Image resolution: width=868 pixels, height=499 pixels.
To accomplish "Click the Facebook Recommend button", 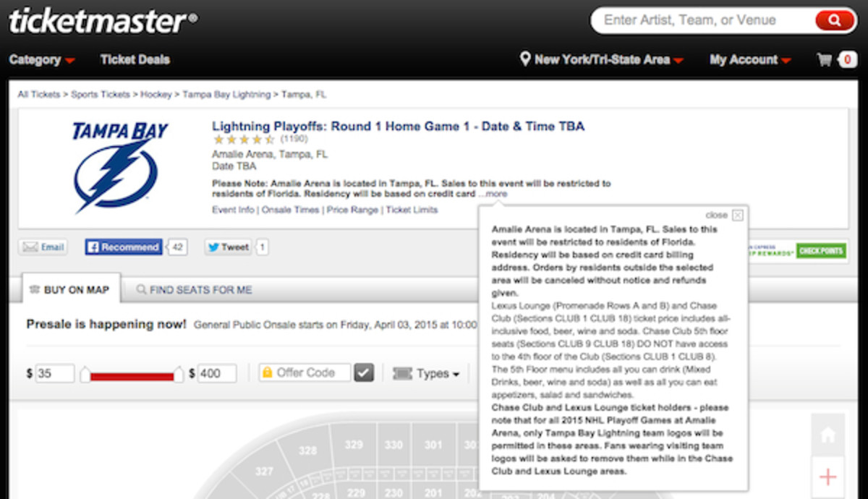I will coord(123,247).
